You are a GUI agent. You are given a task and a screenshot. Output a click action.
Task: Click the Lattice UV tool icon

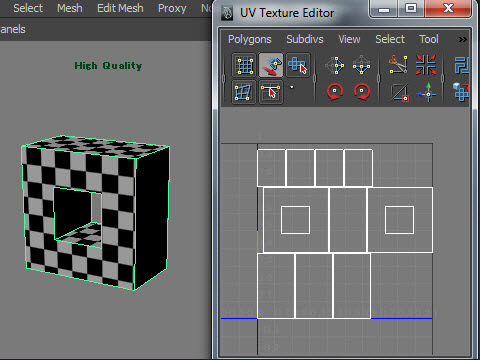pyautogui.click(x=244, y=65)
